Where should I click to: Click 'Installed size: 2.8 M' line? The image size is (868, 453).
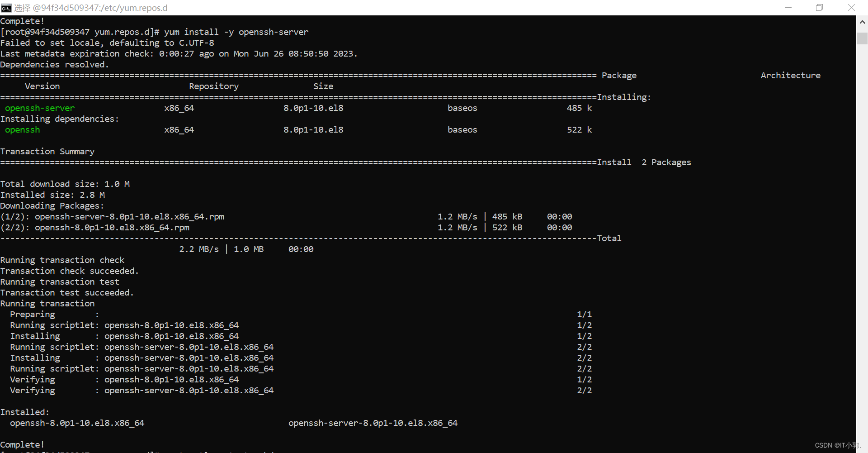[52, 195]
